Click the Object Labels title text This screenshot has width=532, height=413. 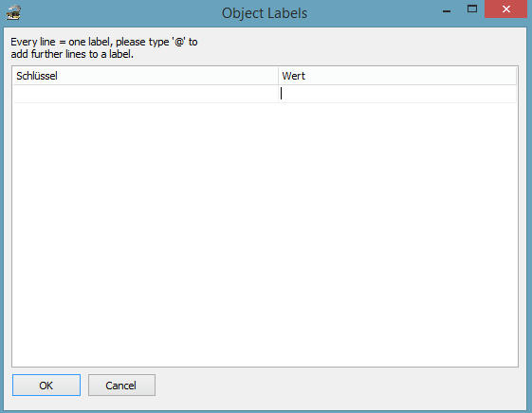coord(265,13)
